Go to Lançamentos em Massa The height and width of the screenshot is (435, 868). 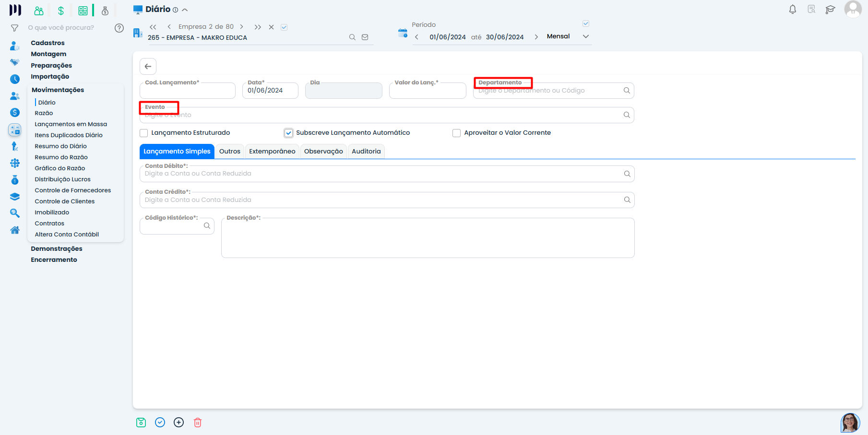[x=71, y=124]
